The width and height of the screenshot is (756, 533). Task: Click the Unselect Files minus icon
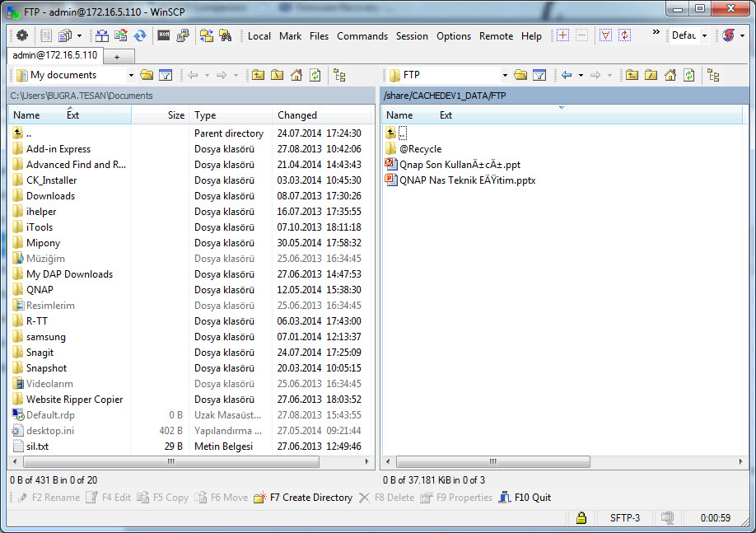point(582,35)
